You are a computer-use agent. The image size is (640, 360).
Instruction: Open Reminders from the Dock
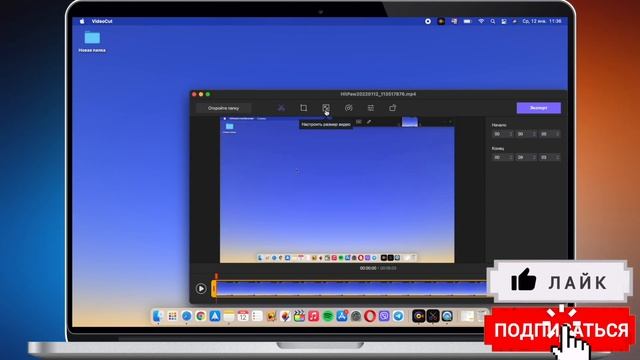(257, 316)
